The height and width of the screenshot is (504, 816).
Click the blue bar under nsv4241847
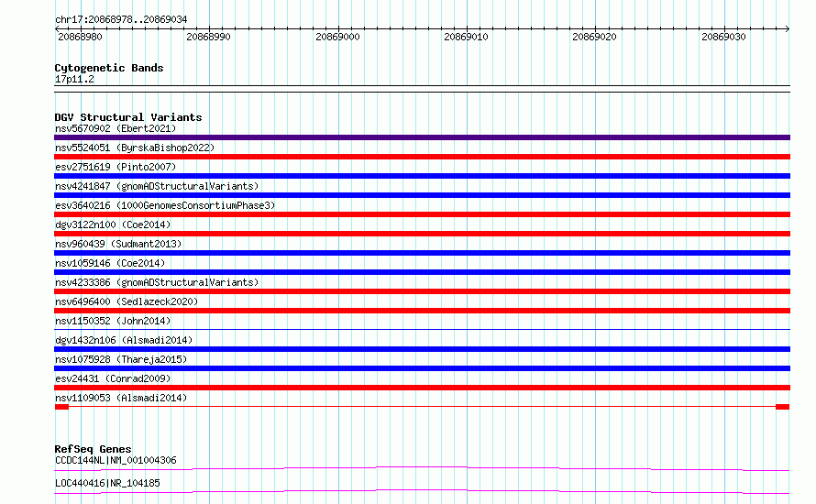coord(422,195)
